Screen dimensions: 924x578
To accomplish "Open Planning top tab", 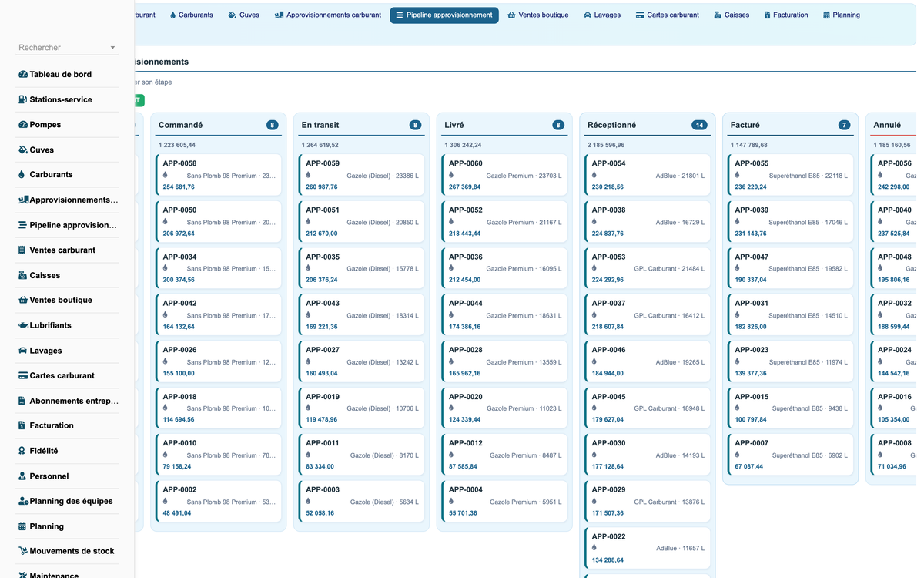I will pyautogui.click(x=842, y=15).
